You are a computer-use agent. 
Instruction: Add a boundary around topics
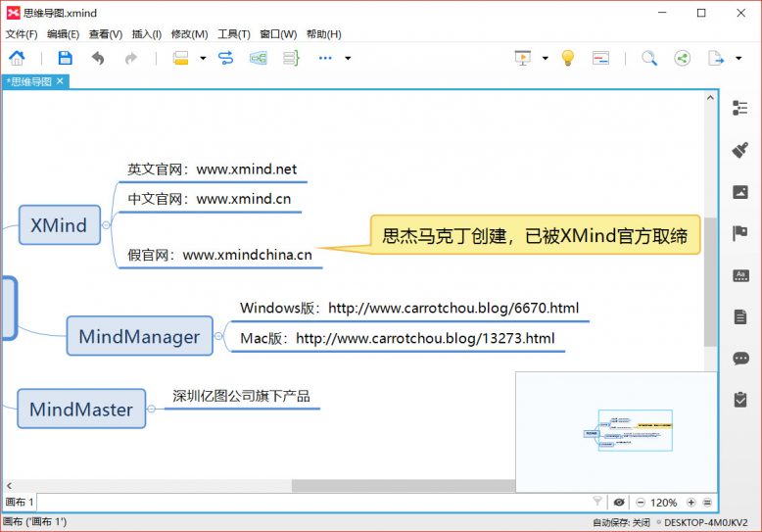(x=258, y=59)
